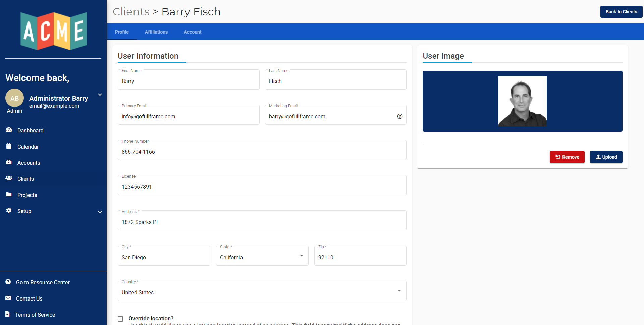Click the Marketing Email help icon
The height and width of the screenshot is (325, 644).
coord(400,116)
